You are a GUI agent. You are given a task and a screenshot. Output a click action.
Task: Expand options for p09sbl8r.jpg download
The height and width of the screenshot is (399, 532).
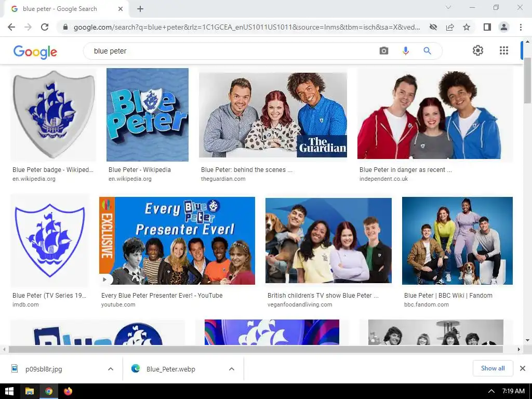pyautogui.click(x=111, y=369)
